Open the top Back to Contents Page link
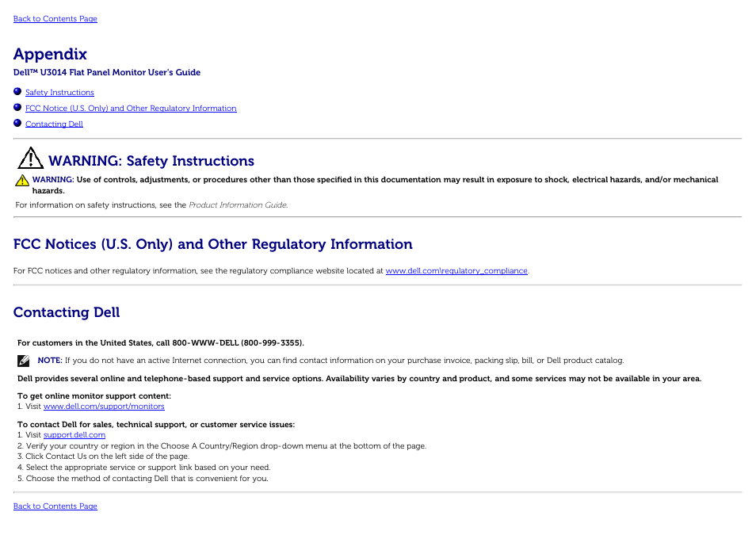The image size is (756, 535). click(x=55, y=19)
